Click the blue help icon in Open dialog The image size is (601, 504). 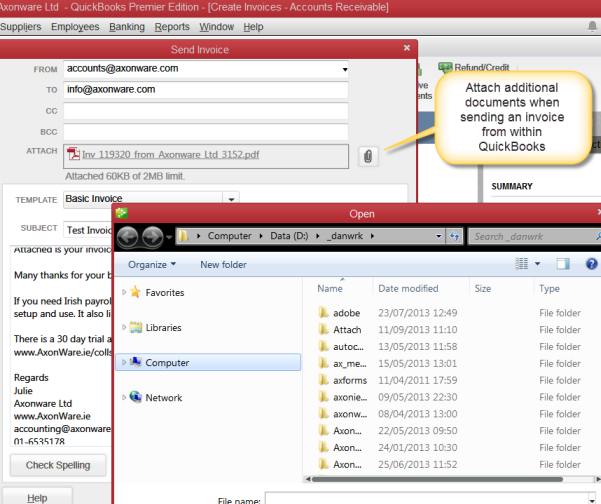pos(591,264)
